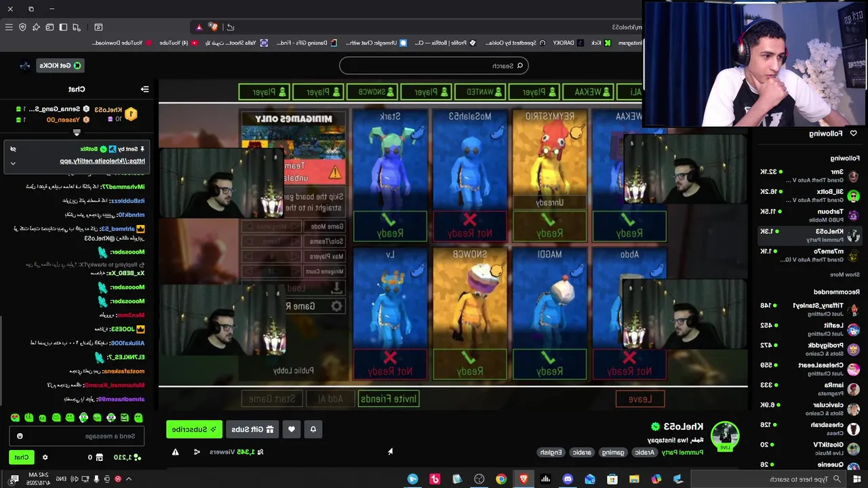Viewport: 868px width, 488px height.
Task: Open the channel points shop icon
Action: click(x=99, y=457)
